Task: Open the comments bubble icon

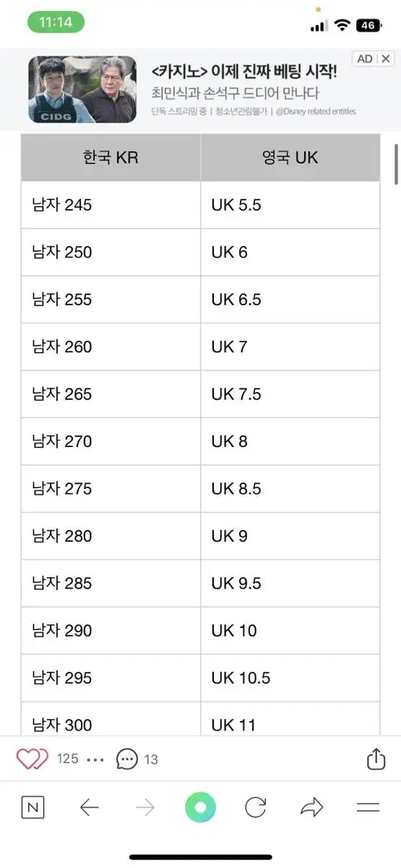Action: (x=126, y=759)
